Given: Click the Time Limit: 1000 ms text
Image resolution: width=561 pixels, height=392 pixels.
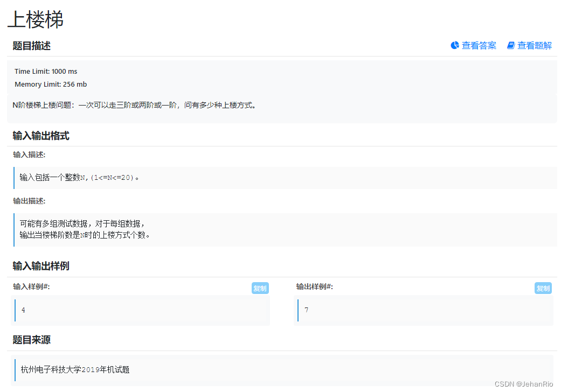Looking at the screenshot, I should (46, 72).
